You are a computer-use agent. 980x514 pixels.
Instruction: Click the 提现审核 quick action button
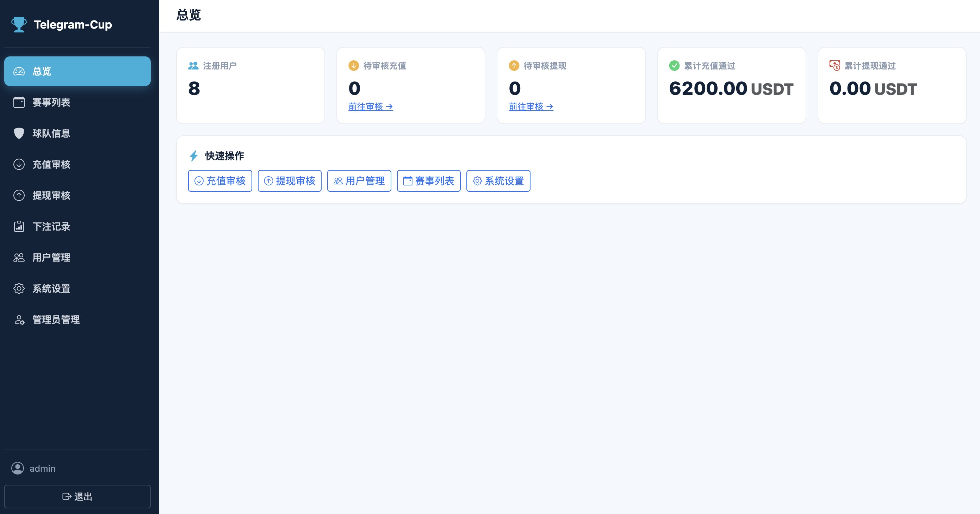(x=290, y=181)
